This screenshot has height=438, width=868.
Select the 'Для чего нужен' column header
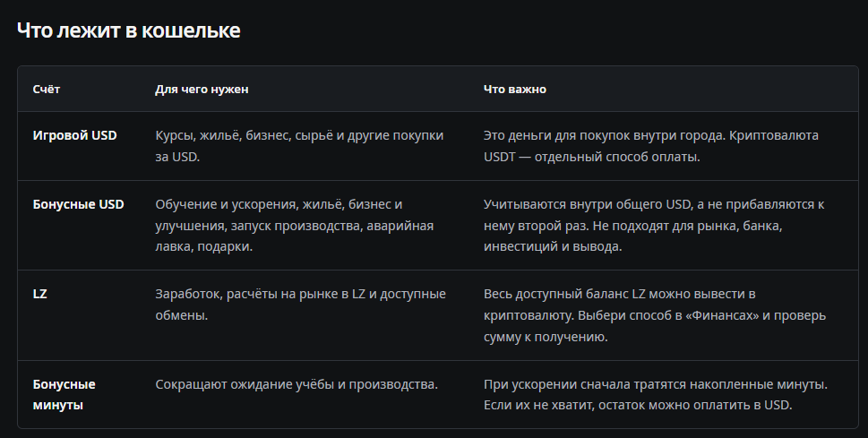[202, 90]
